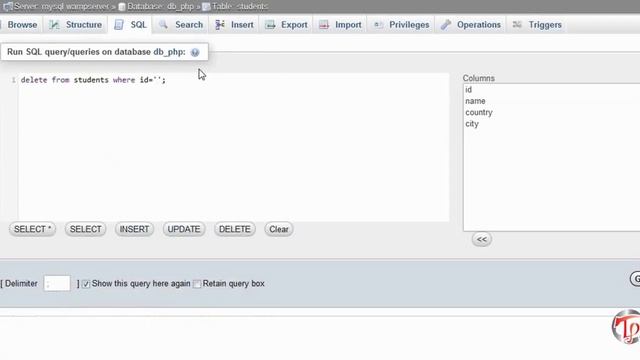Clear the SQL query box
This screenshot has height=360, width=640.
tap(279, 229)
